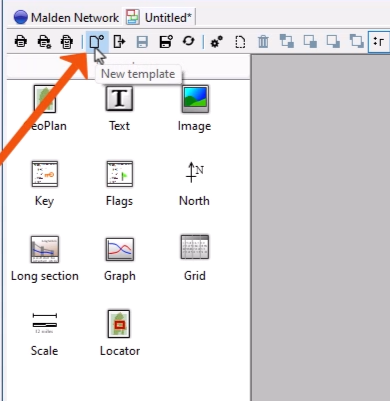Click the refresh arrows icon

click(x=188, y=41)
